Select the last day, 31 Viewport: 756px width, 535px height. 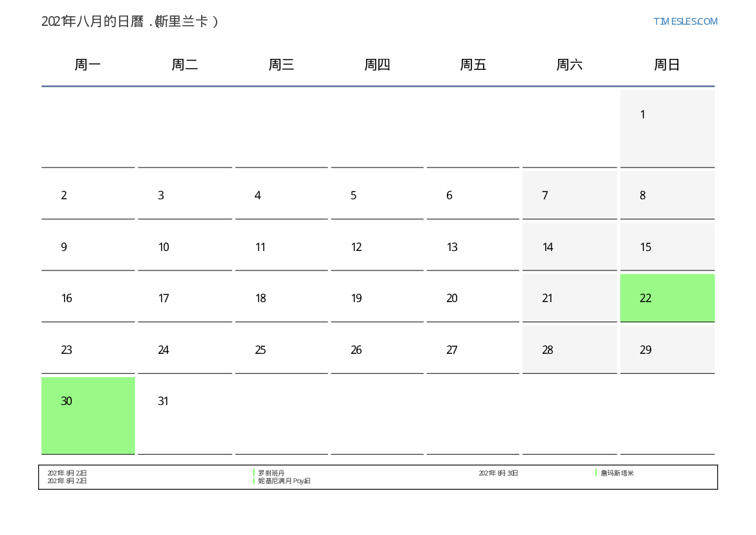185,415
